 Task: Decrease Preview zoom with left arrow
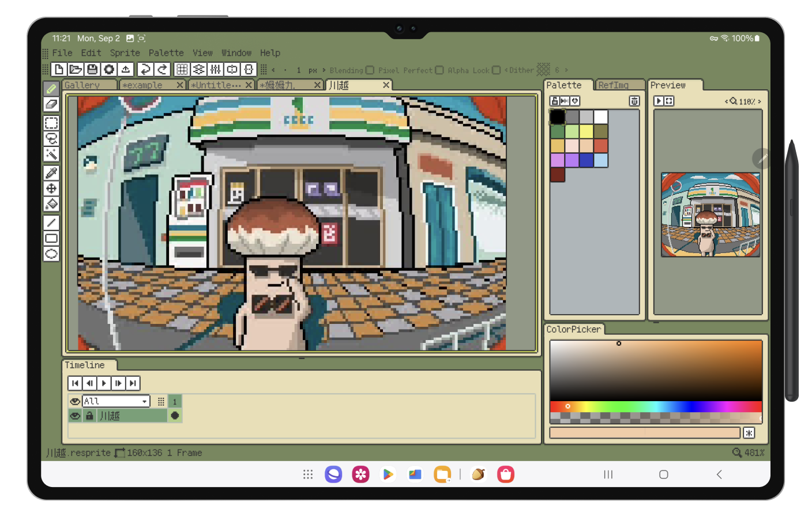point(726,101)
